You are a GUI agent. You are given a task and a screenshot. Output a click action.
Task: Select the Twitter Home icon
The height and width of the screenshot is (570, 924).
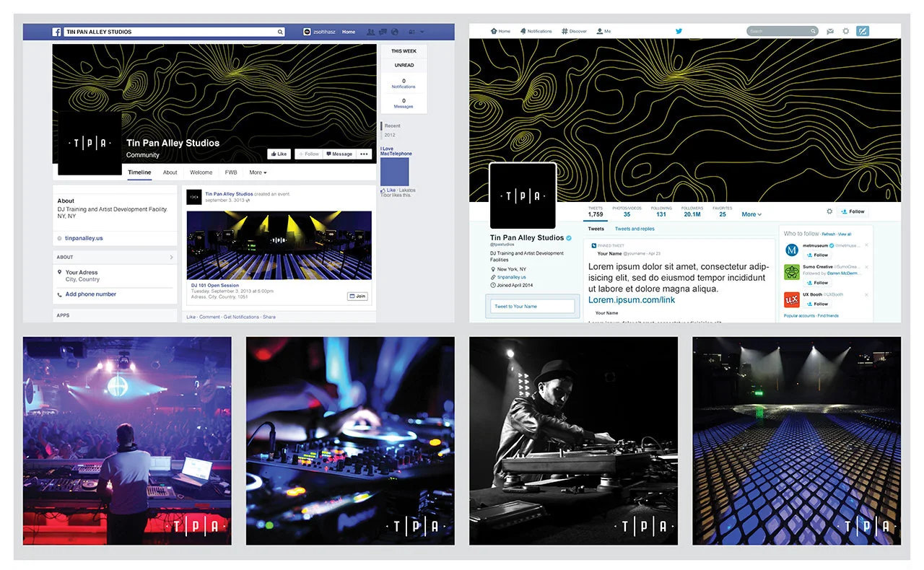(x=495, y=31)
